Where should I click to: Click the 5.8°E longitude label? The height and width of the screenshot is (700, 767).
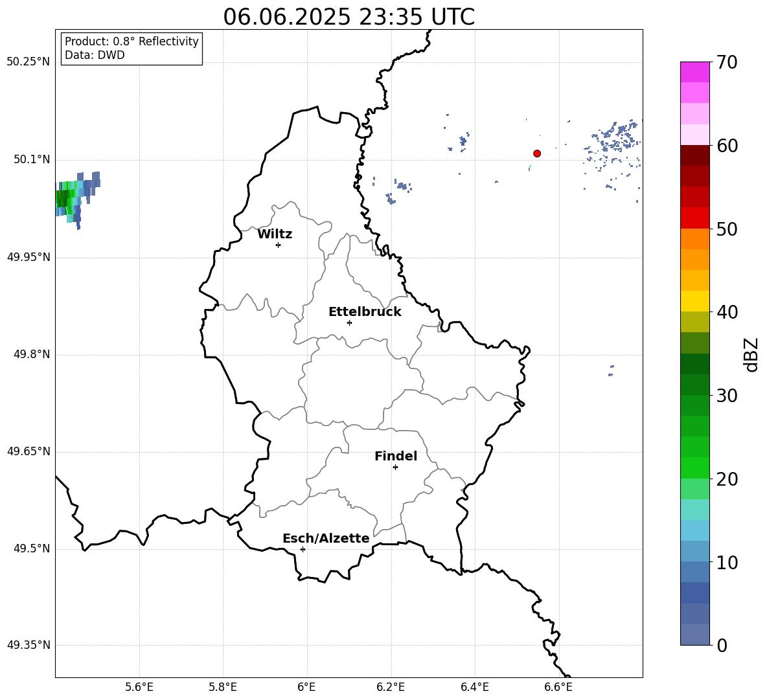[x=223, y=687]
